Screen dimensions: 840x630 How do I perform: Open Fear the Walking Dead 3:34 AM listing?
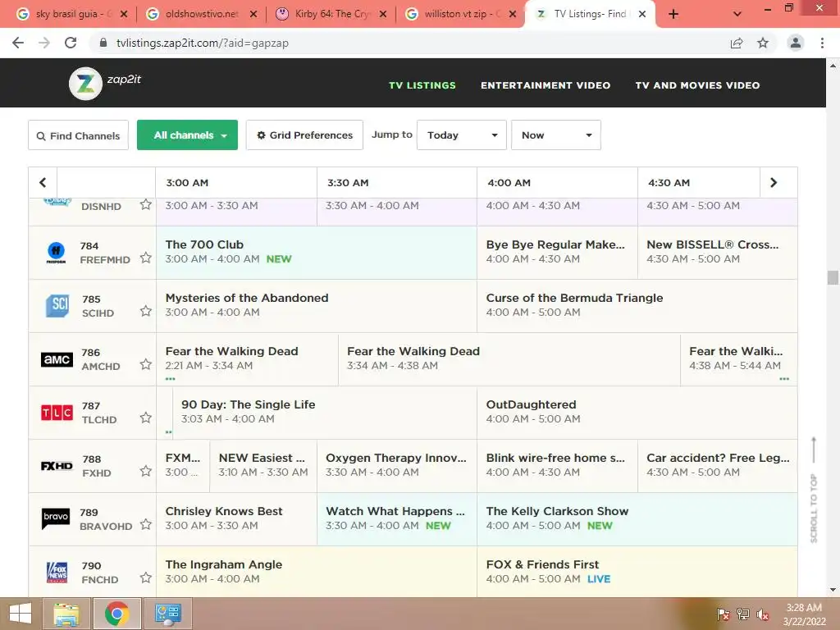tap(509, 359)
